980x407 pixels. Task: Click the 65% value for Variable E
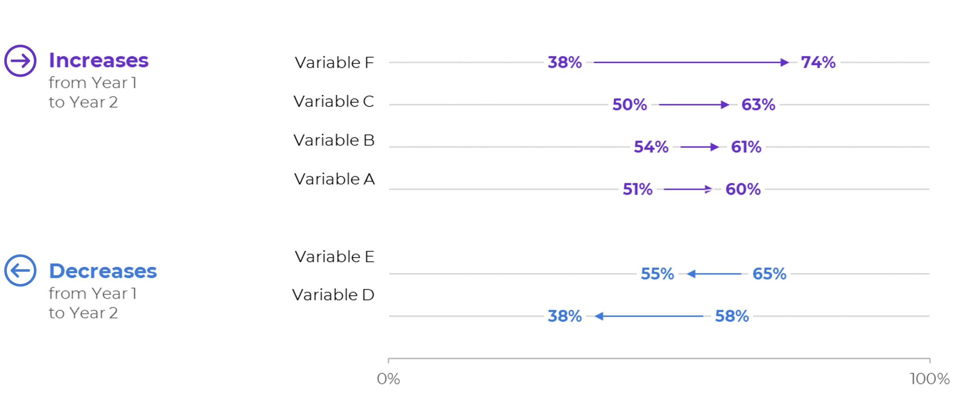769,274
